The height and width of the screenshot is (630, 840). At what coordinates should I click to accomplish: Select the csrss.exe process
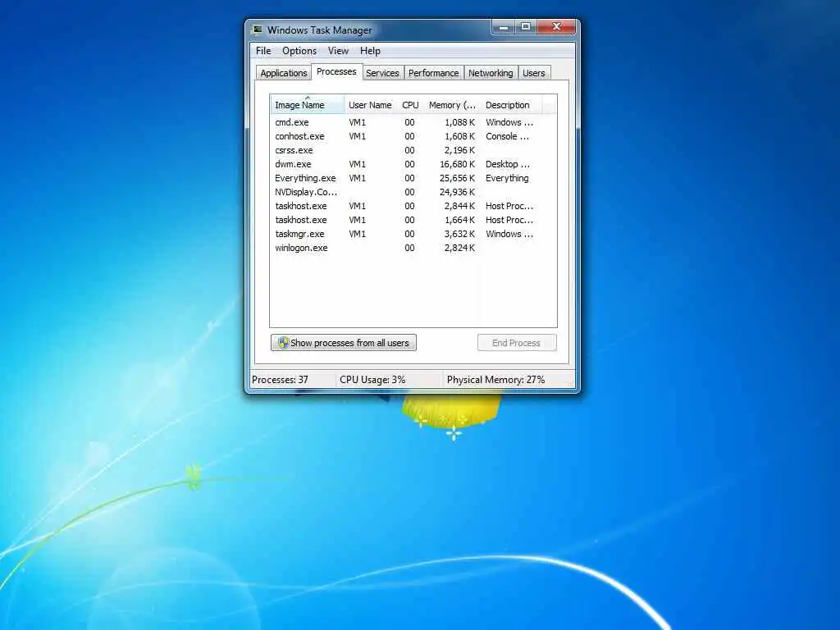click(x=413, y=150)
